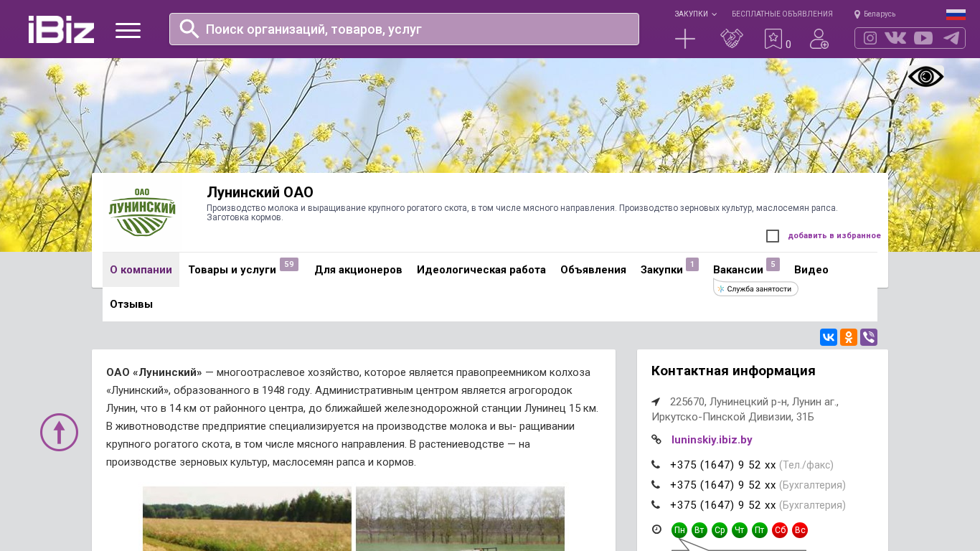Open the Instagram icon in header
This screenshot has width=980, height=551.
point(870,38)
